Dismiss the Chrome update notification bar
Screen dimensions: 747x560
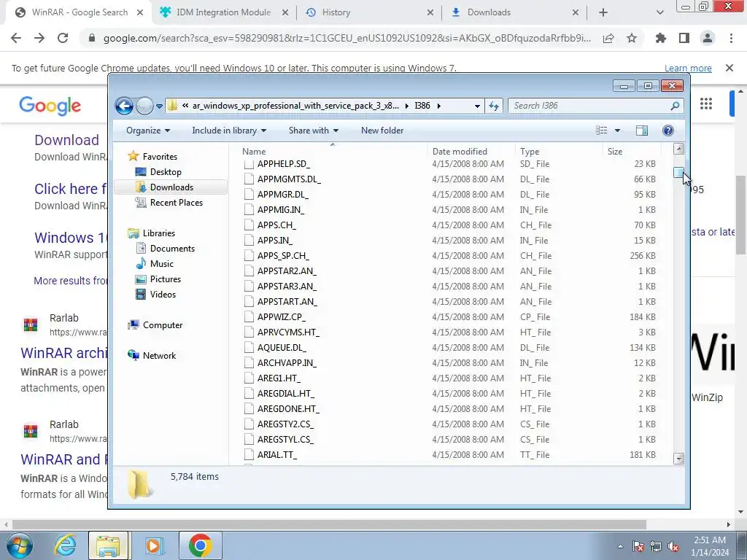729,68
